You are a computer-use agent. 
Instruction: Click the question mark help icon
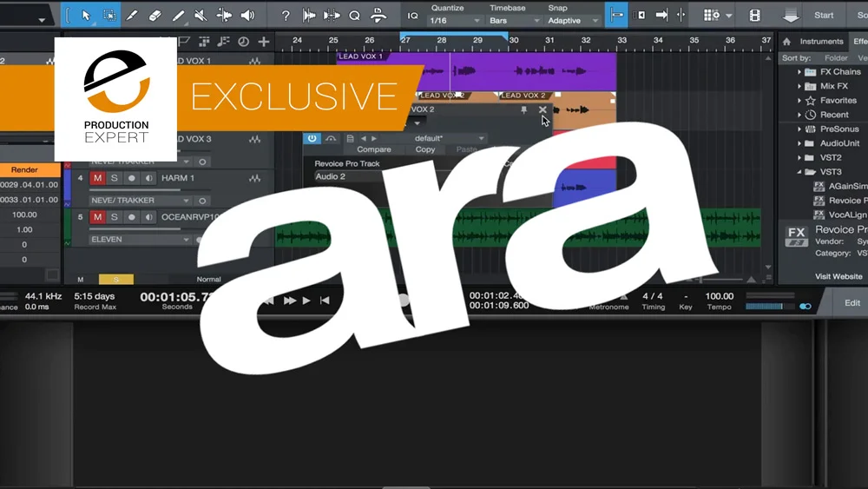[x=285, y=16]
